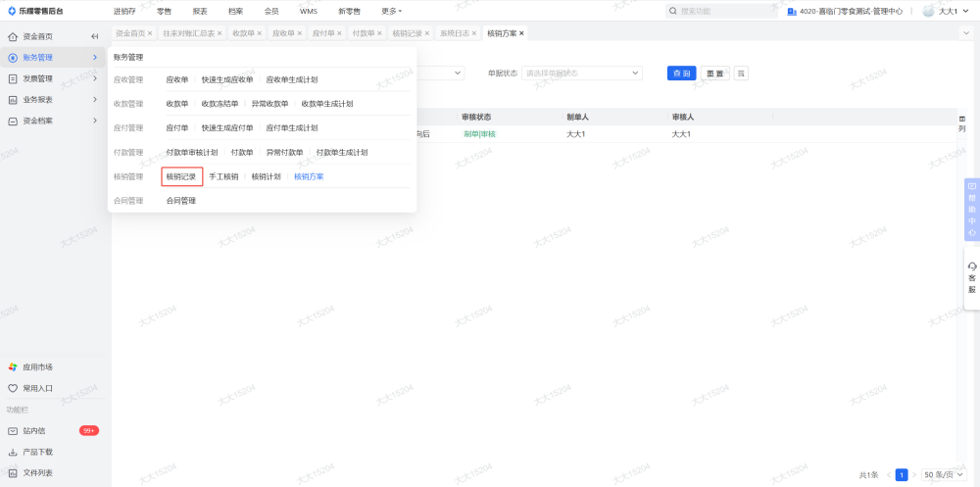Screen dimensions: 980x487
Task: Switch to the 应收单 tab
Action: [283, 33]
